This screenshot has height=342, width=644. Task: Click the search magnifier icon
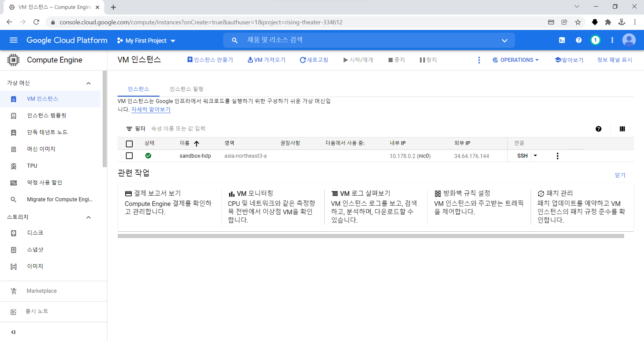(235, 41)
